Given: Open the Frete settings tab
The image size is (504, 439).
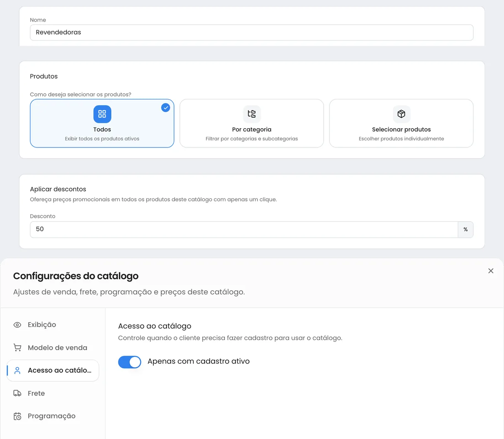Looking at the screenshot, I should pyautogui.click(x=53, y=393).
